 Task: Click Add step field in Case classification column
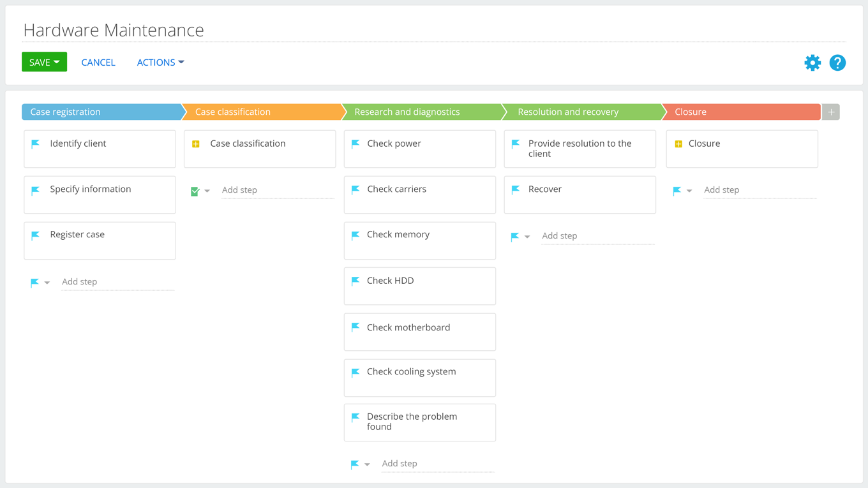[x=278, y=190]
